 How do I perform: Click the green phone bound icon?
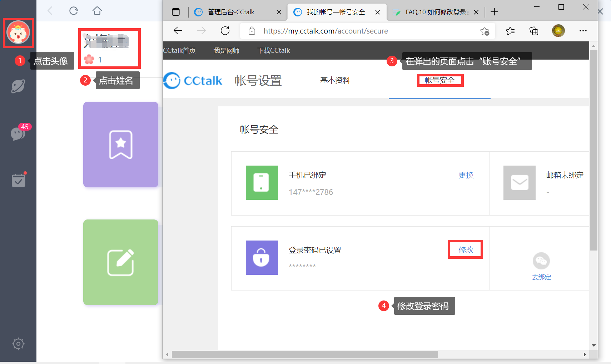[x=262, y=183]
